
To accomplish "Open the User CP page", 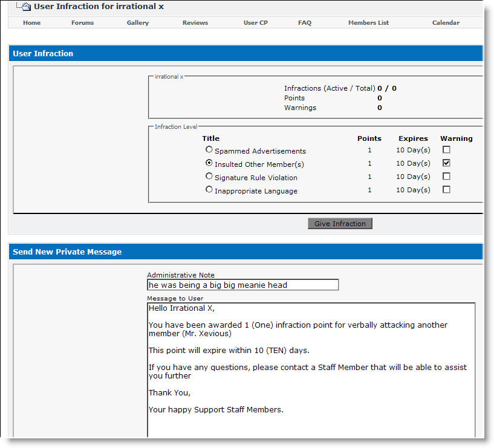I will [x=255, y=23].
